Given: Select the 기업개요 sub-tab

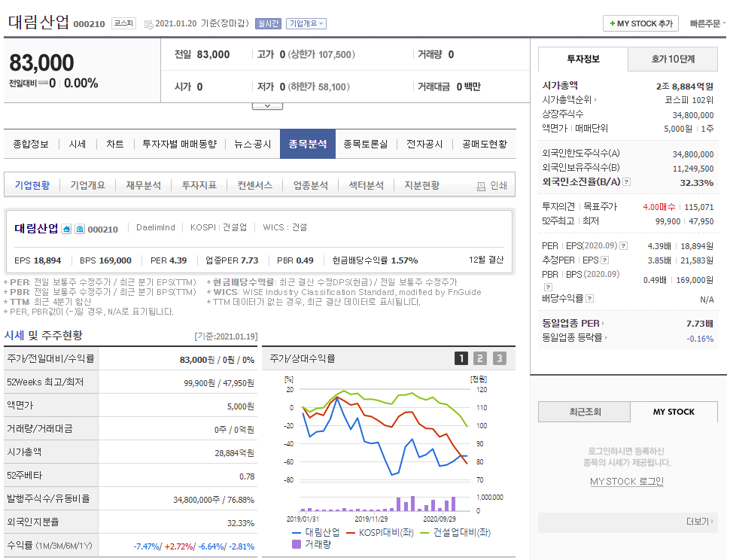Looking at the screenshot, I should [x=87, y=185].
